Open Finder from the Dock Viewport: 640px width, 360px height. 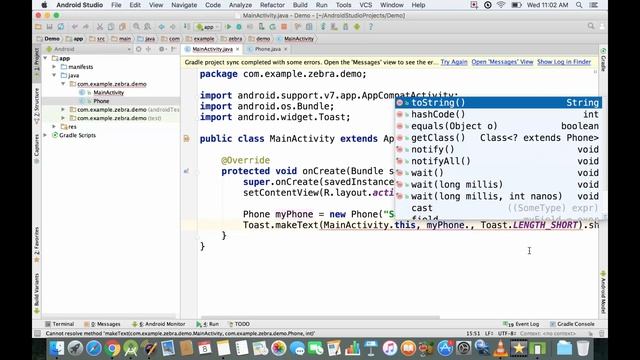pyautogui.click(x=56, y=349)
